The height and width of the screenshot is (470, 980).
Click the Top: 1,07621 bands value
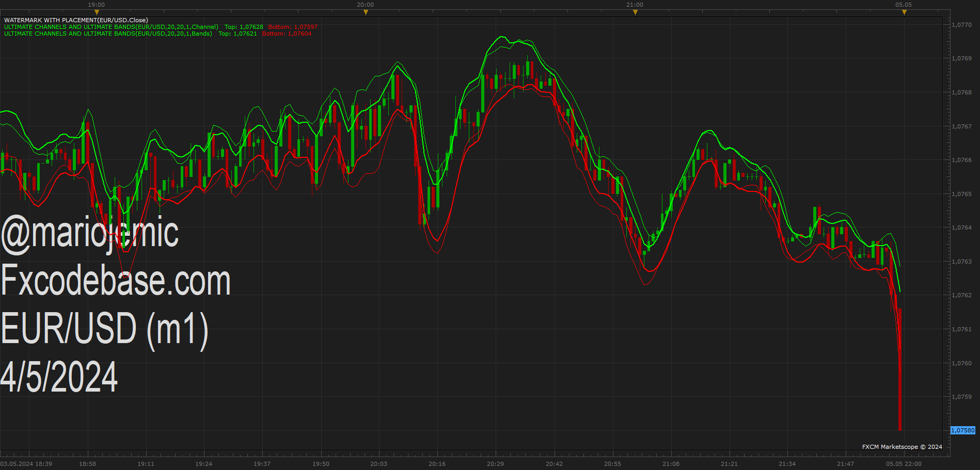click(x=238, y=34)
